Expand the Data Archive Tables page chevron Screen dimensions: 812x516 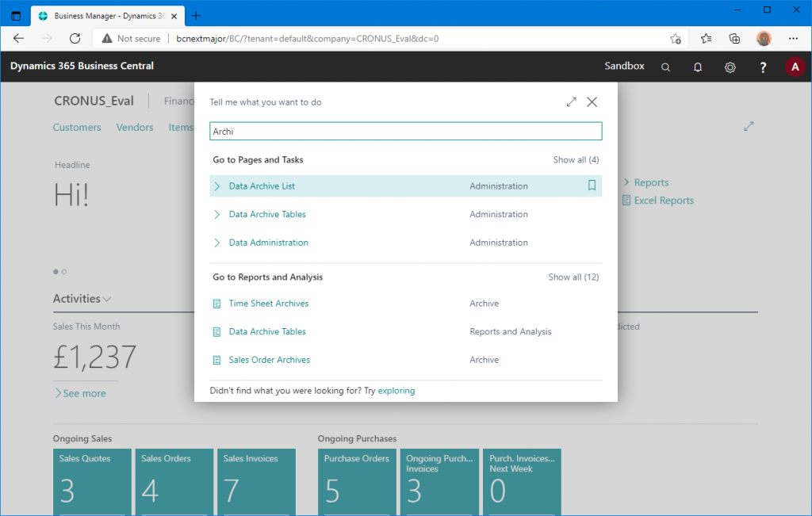[217, 214]
